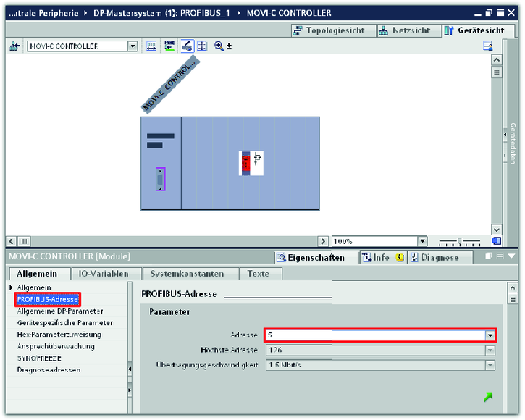
Task: Click the save window layout icon at top right
Action: point(488,46)
